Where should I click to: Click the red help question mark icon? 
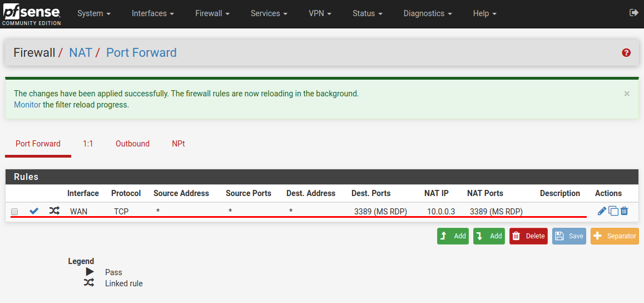[626, 53]
